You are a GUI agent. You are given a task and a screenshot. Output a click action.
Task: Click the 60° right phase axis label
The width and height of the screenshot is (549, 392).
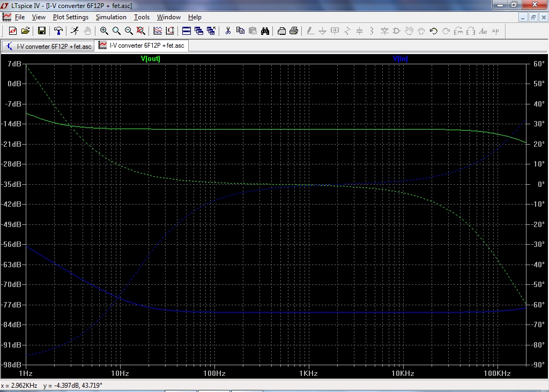tap(539, 64)
